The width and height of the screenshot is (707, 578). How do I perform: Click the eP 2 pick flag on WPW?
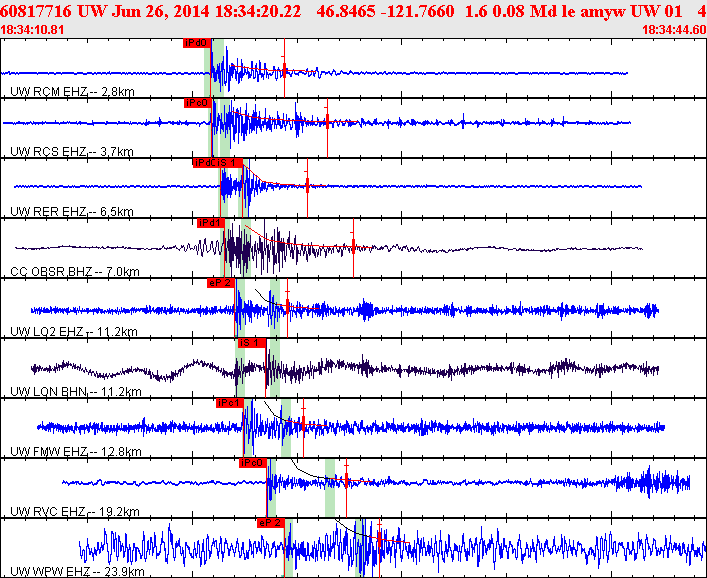pyautogui.click(x=271, y=523)
